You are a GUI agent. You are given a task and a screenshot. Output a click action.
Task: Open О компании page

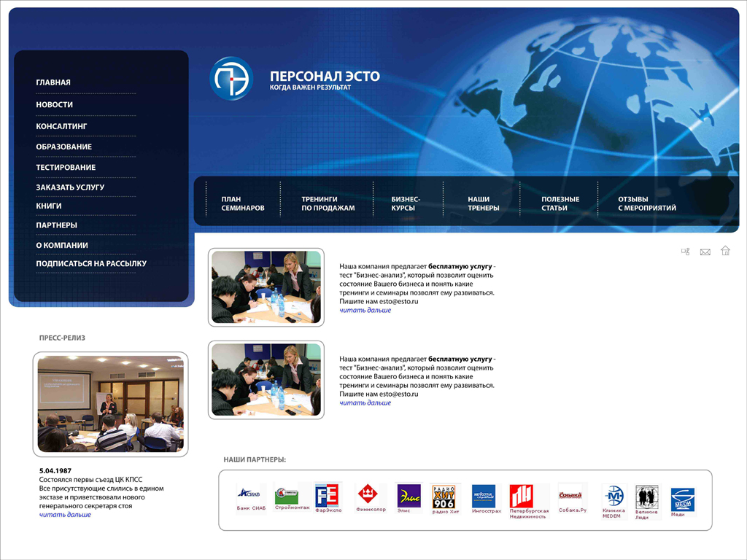point(62,245)
